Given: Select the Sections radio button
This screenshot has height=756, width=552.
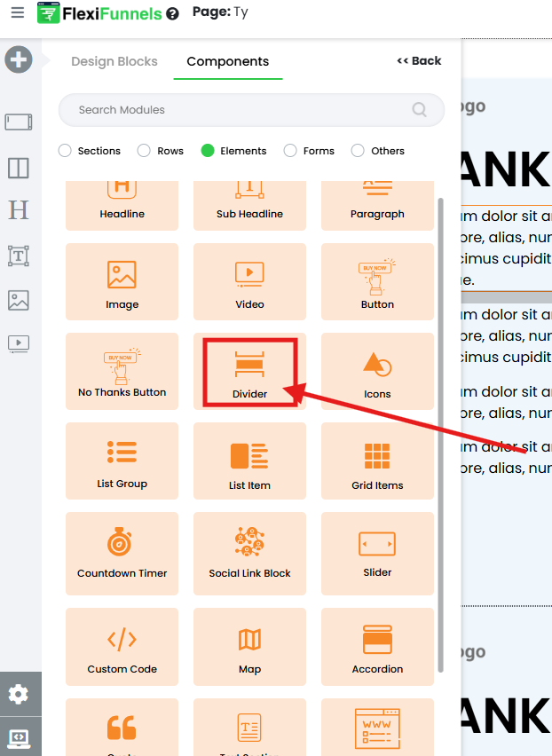Looking at the screenshot, I should pos(65,151).
